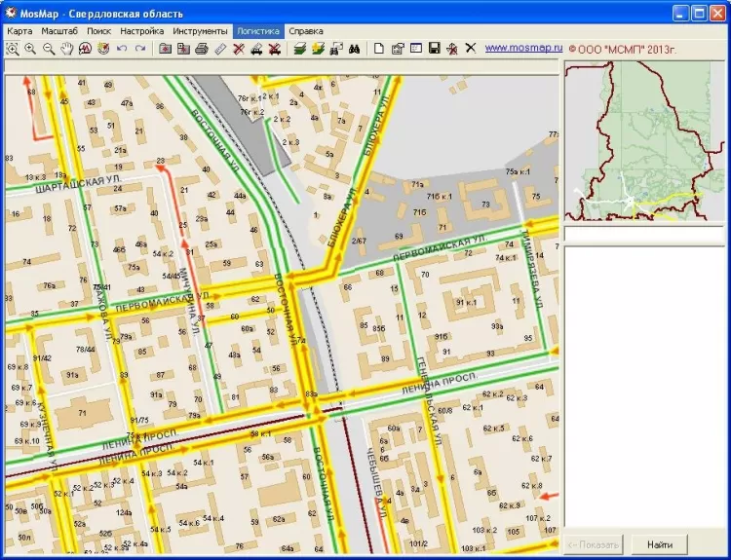Screen dimensions: 731x560
Task: Click the zoom out magnifier icon
Action: coord(49,49)
